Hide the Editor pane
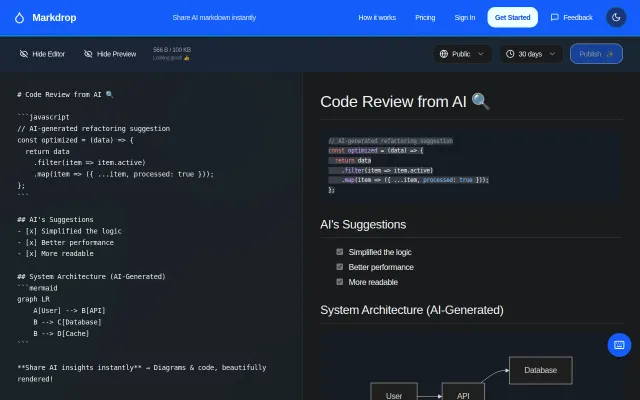The width and height of the screenshot is (640, 400). pyautogui.click(x=42, y=54)
